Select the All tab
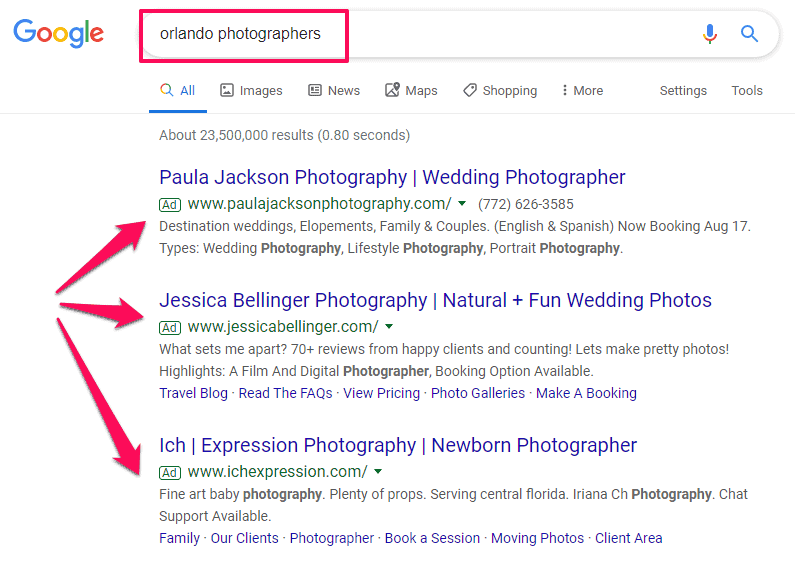 pos(177,90)
